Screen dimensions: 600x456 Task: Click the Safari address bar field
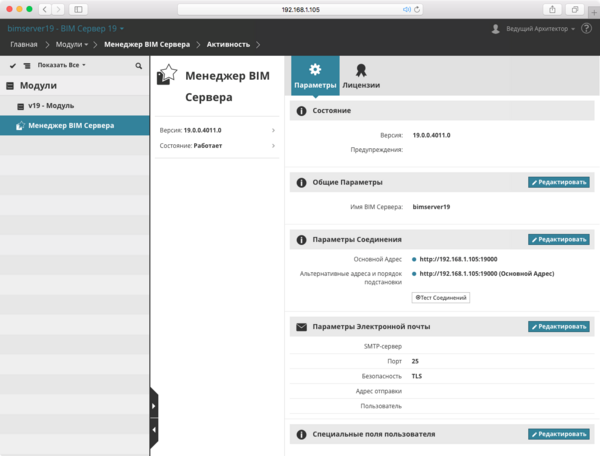300,10
